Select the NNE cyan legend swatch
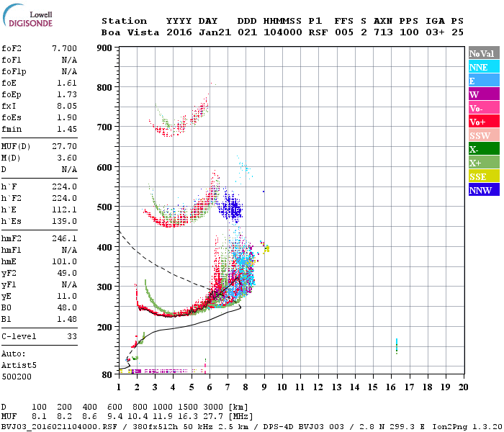This screenshot has height=432, width=504. tap(484, 67)
